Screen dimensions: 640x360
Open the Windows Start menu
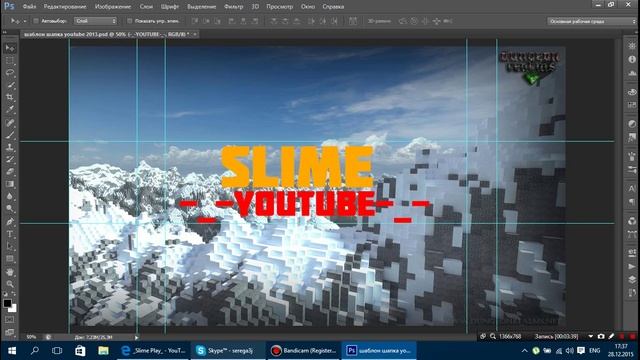[11, 351]
